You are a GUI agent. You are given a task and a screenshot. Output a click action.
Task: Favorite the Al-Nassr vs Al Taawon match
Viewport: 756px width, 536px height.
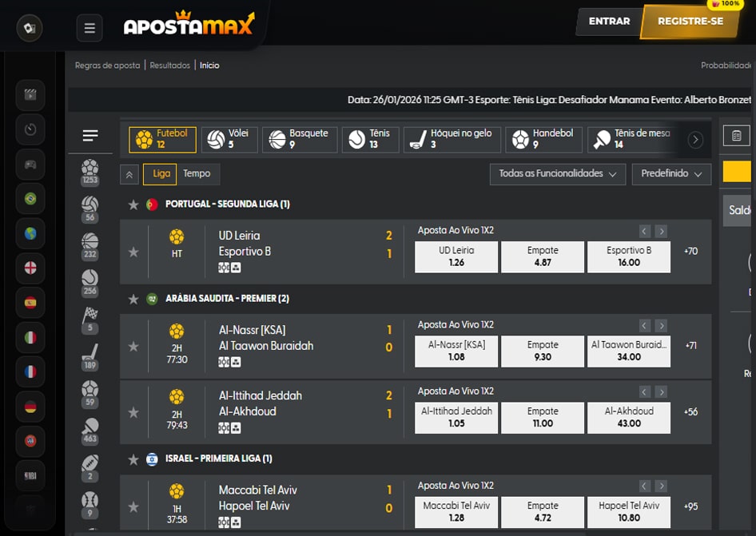tap(133, 347)
